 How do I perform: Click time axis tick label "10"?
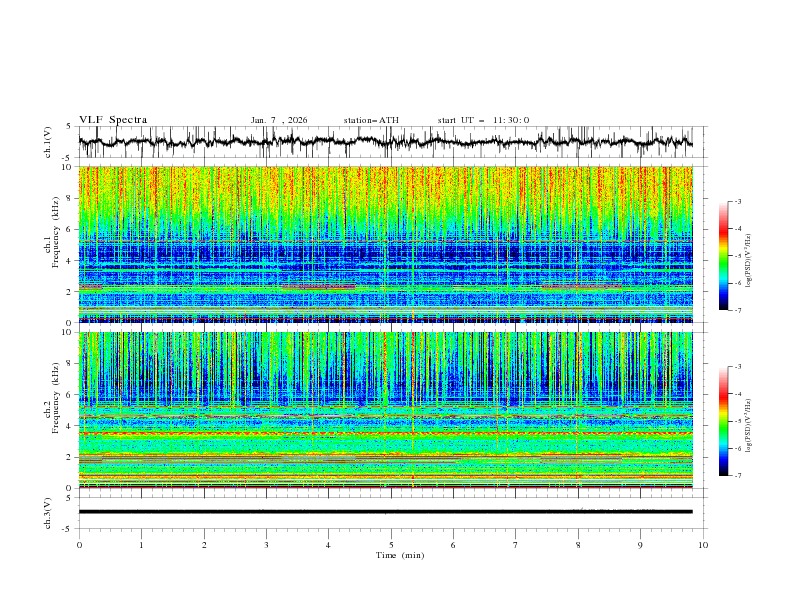click(703, 545)
